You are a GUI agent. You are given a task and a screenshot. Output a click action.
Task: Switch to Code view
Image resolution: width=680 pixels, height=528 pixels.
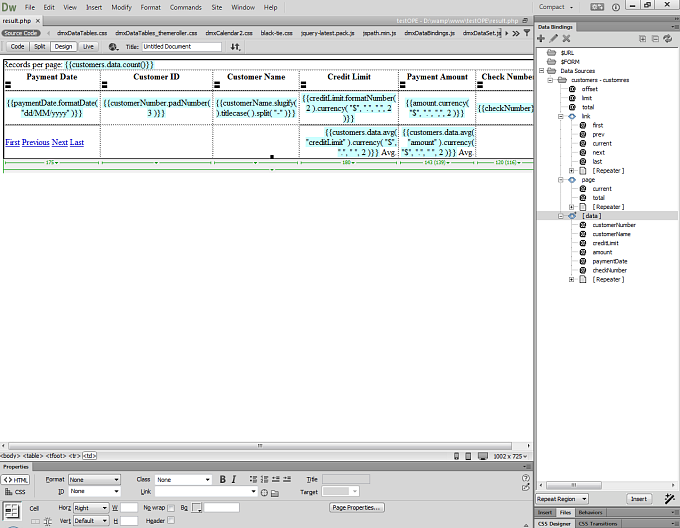17,47
